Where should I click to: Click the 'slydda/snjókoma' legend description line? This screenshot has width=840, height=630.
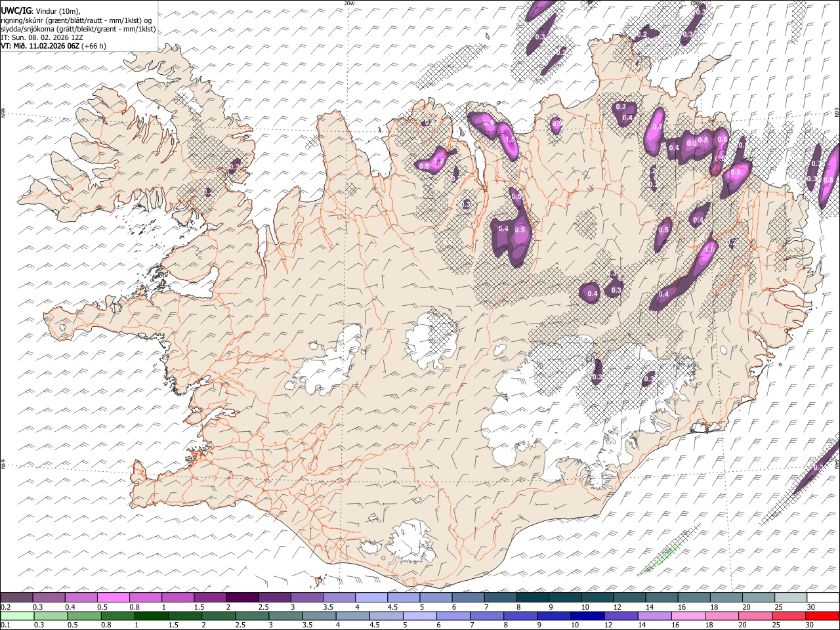78,29
